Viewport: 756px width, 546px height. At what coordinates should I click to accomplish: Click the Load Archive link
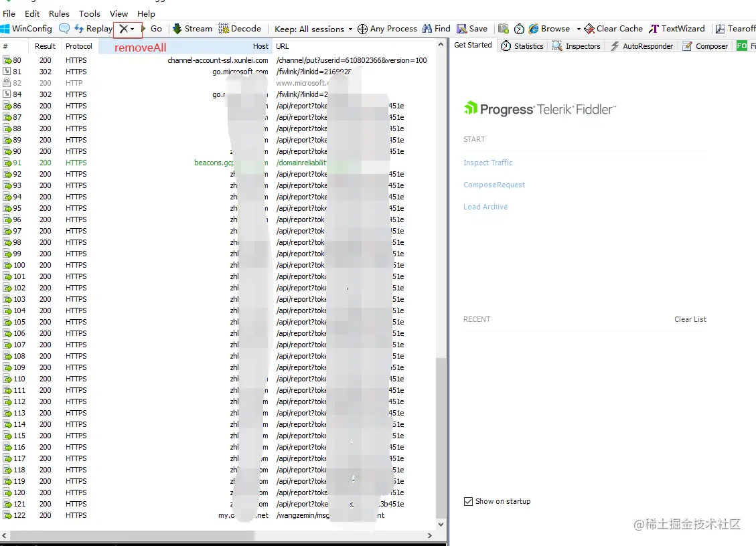click(x=485, y=207)
